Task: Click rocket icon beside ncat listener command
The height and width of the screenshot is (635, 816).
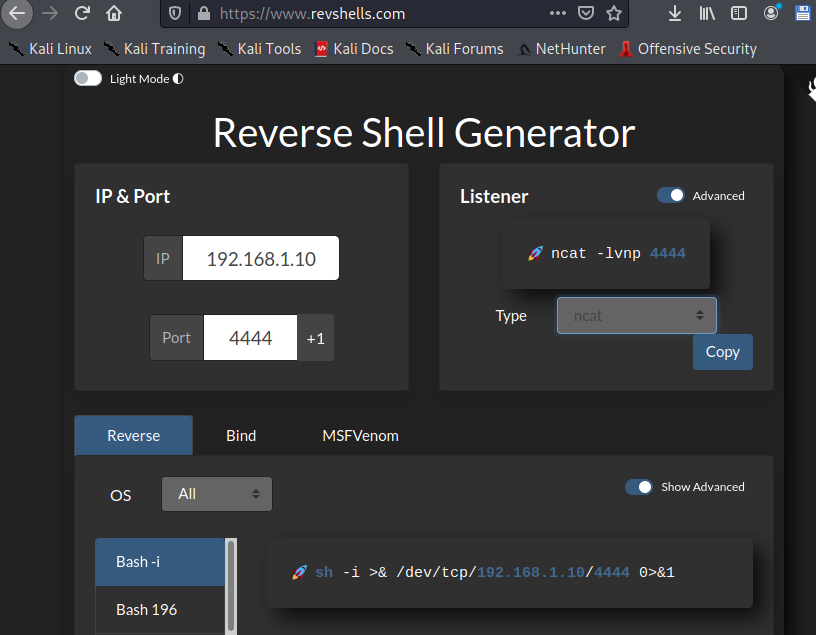Action: click(x=536, y=253)
